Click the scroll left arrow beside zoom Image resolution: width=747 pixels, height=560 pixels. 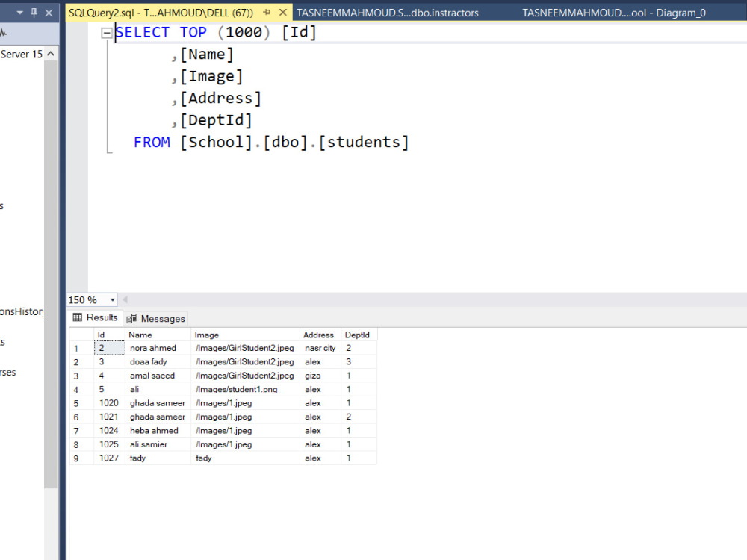point(125,300)
